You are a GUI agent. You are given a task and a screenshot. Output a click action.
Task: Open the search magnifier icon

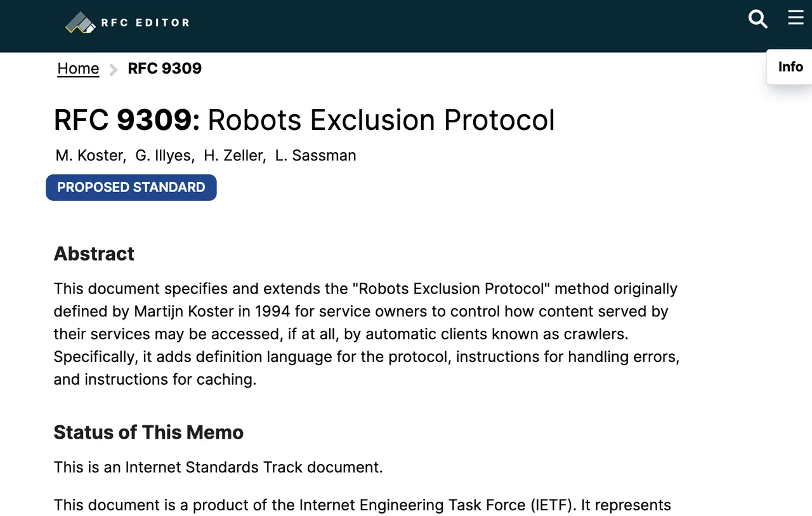(x=757, y=19)
